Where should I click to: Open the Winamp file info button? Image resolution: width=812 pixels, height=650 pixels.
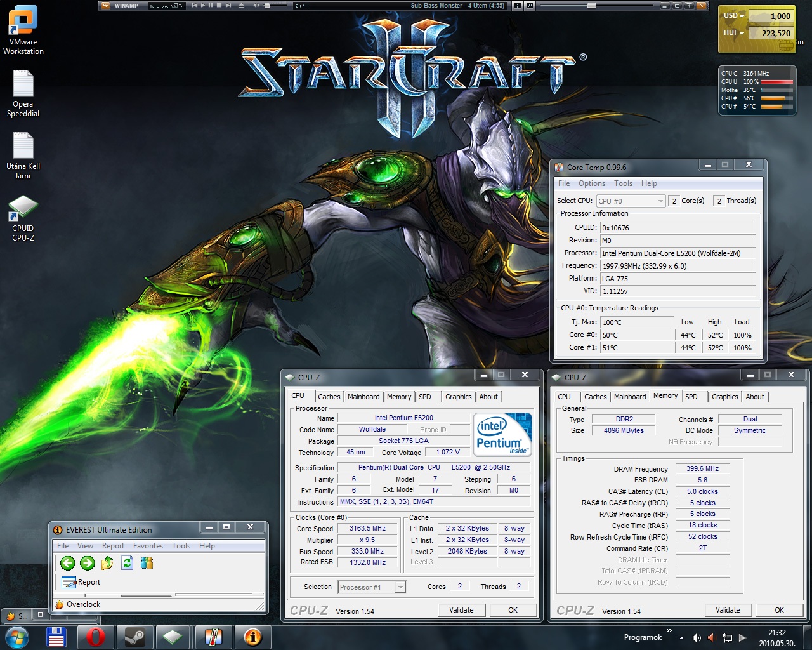[518, 5]
